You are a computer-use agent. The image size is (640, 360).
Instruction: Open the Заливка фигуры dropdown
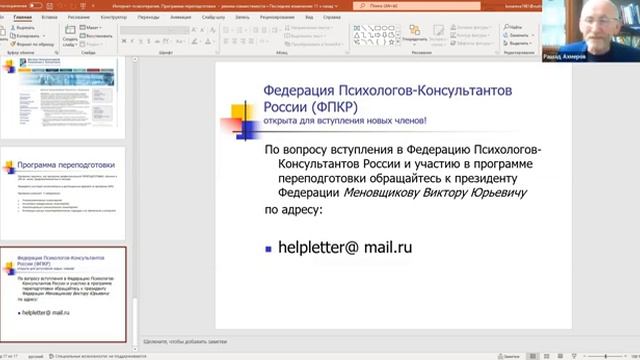[471, 27]
